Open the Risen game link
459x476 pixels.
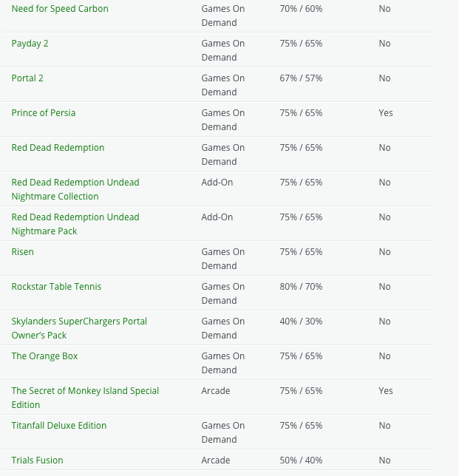[x=23, y=252]
